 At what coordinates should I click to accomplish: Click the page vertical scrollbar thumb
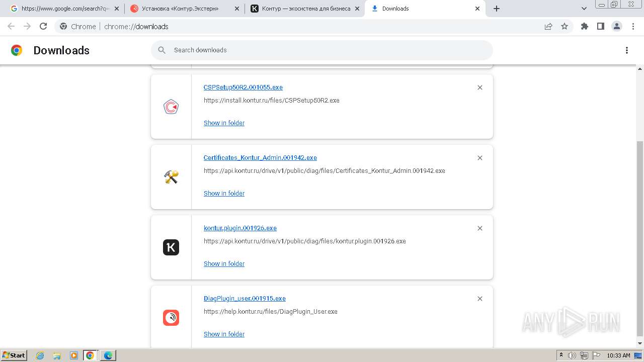pyautogui.click(x=640, y=239)
